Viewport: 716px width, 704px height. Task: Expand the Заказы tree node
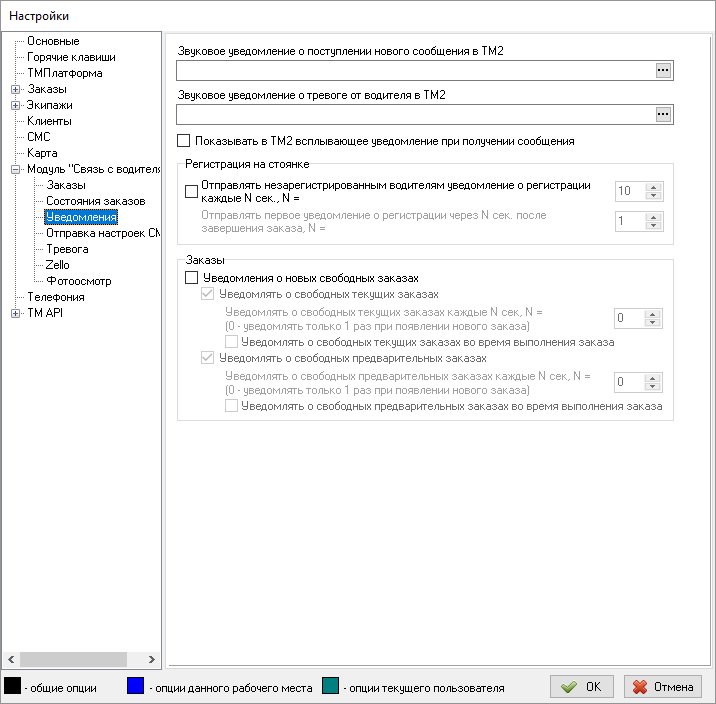click(15, 89)
